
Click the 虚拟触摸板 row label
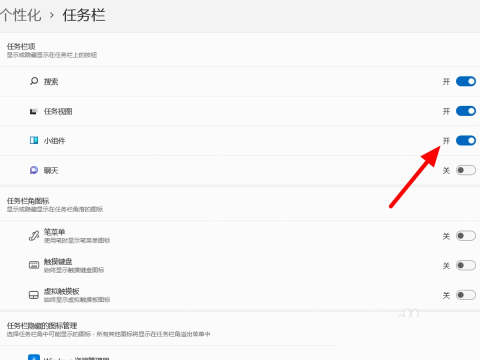(62, 291)
